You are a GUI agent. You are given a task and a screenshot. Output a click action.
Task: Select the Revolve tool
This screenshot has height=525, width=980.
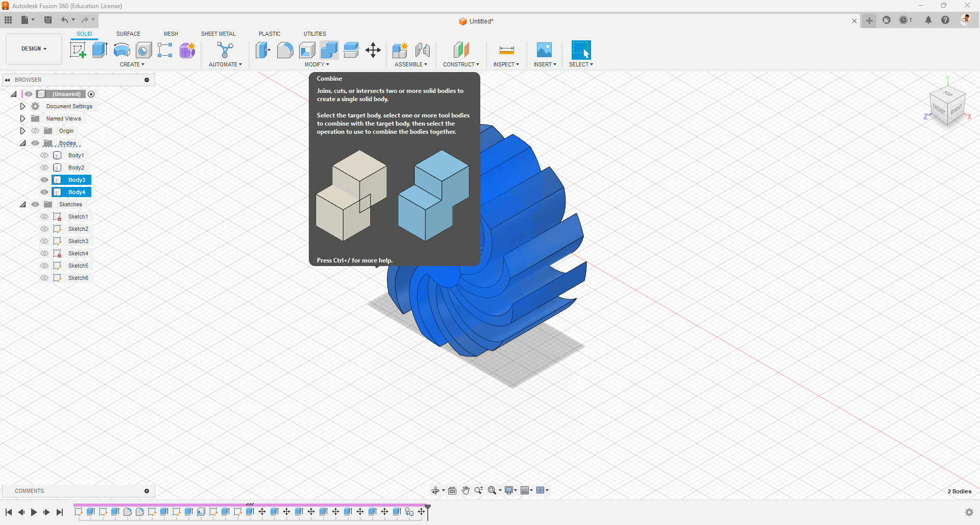pos(121,50)
